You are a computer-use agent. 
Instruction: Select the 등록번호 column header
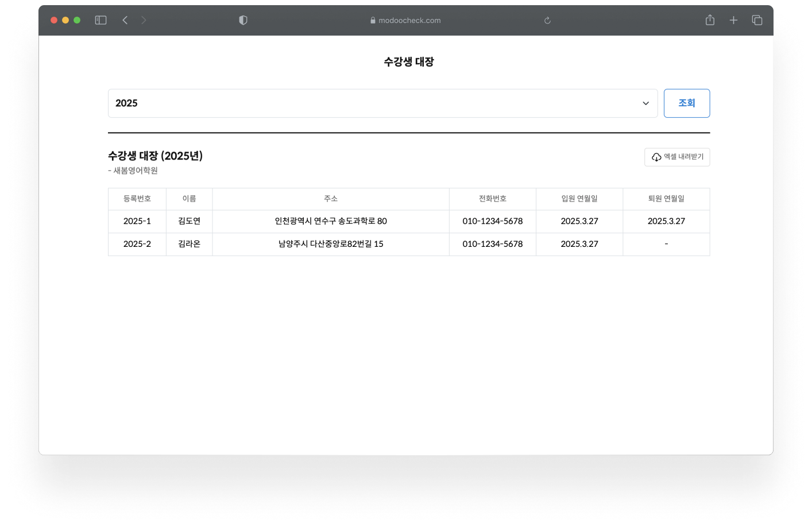click(137, 199)
